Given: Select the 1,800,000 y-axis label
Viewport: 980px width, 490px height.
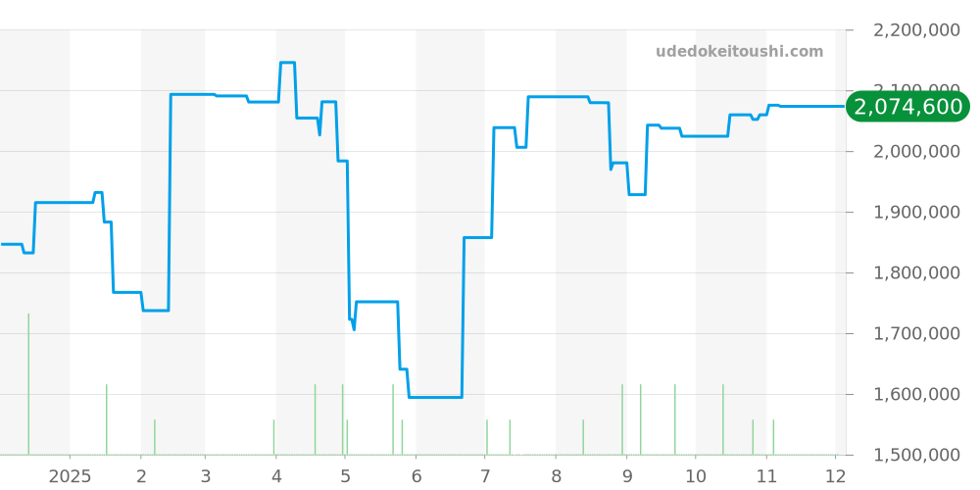Looking at the screenshot, I should point(915,273).
